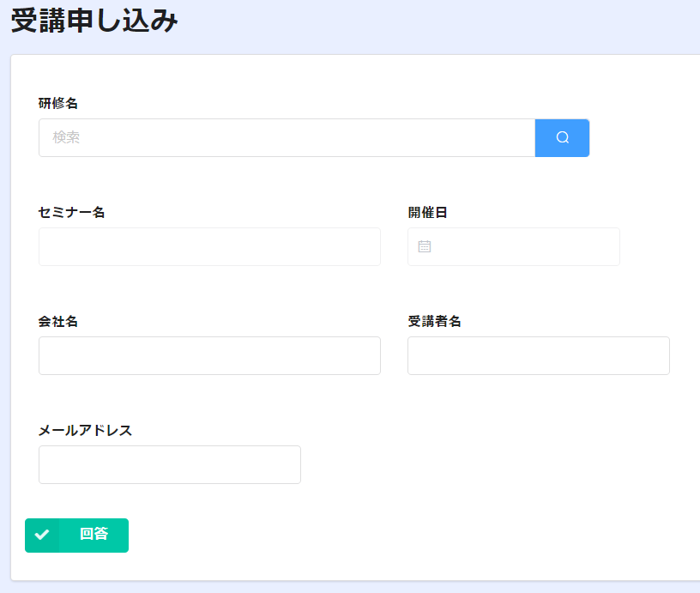Screen dimensions: 700x593
Task: Select the セミナー名 input field
Action: pos(209,246)
